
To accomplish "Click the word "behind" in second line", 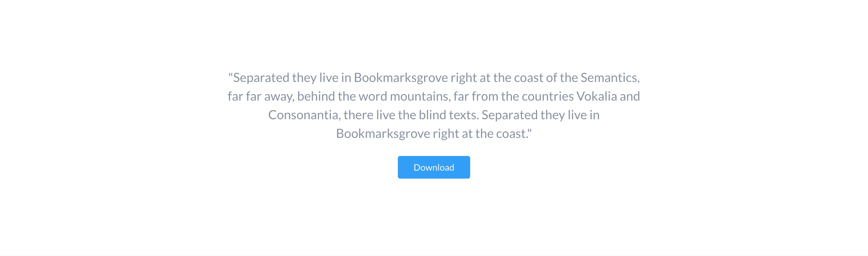I will click(x=316, y=97).
